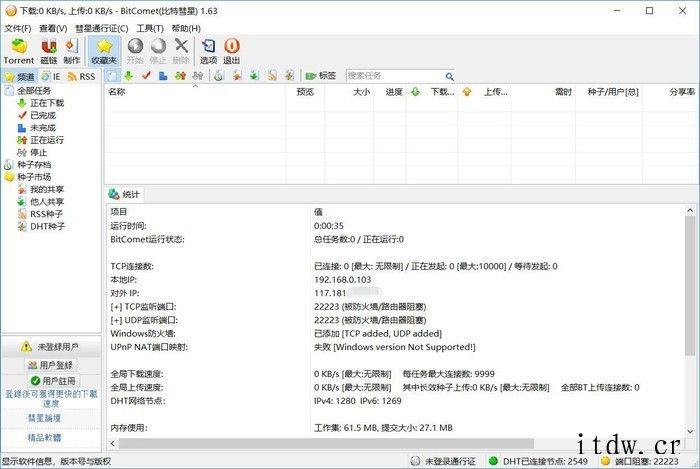Toggle the 收藏夹 favorites panel
Image resolution: width=700 pixels, height=469 pixels.
tap(104, 51)
